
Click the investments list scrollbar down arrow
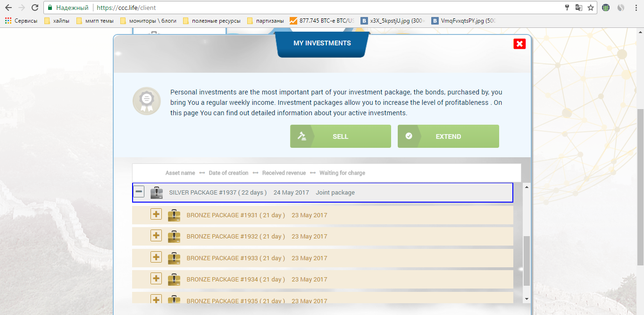click(527, 299)
